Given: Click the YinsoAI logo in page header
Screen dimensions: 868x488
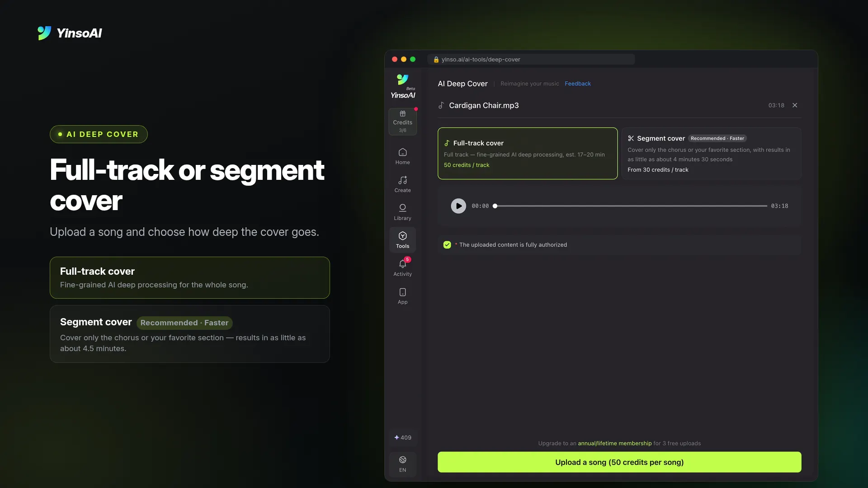Looking at the screenshot, I should [70, 33].
